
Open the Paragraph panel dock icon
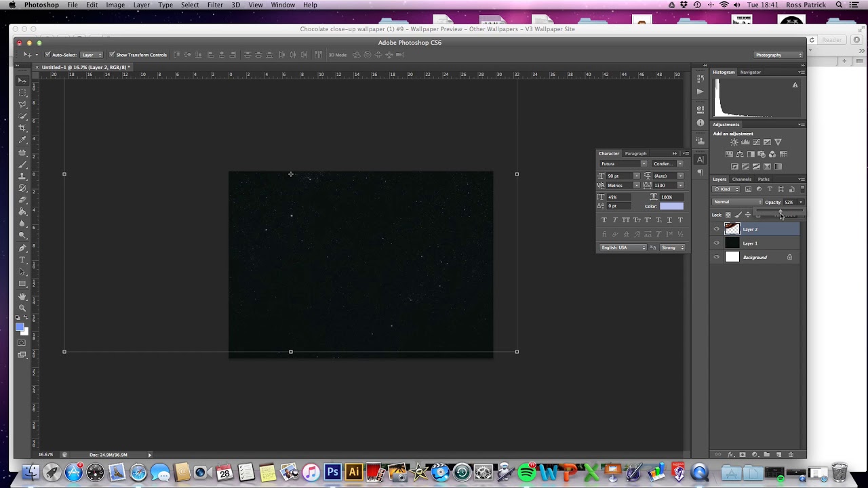click(701, 173)
